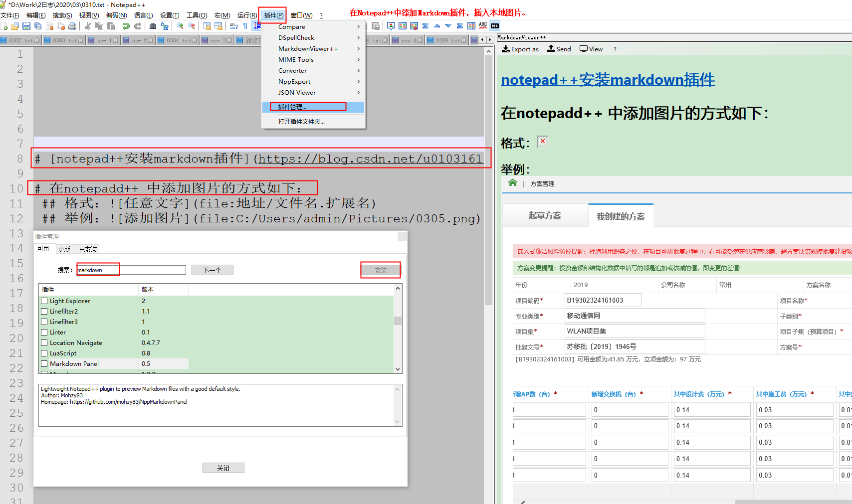Screen dimensions: 852x504
Task: Click the Zoom In magnifier icon
Action: 180,26
